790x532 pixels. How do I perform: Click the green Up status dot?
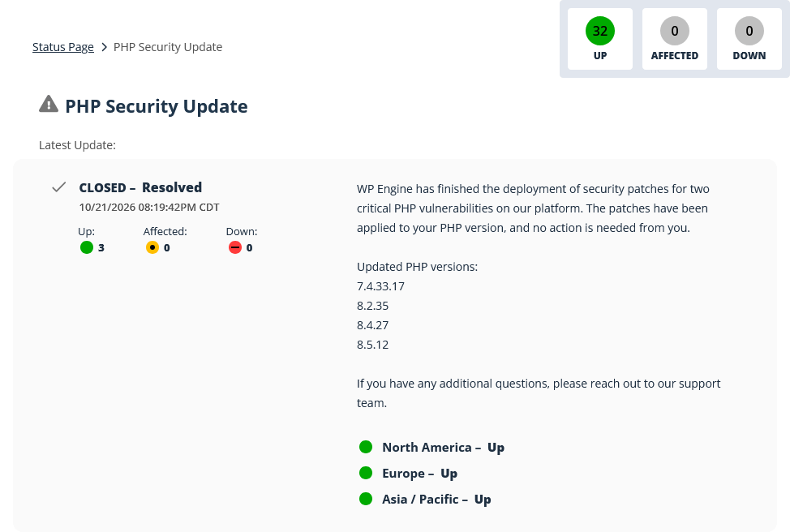pyautogui.click(x=87, y=247)
